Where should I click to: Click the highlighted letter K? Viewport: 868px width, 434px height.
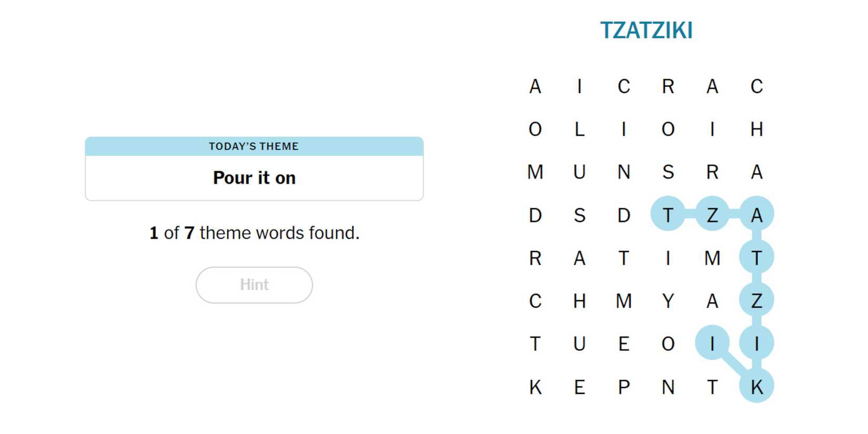pyautogui.click(x=756, y=387)
